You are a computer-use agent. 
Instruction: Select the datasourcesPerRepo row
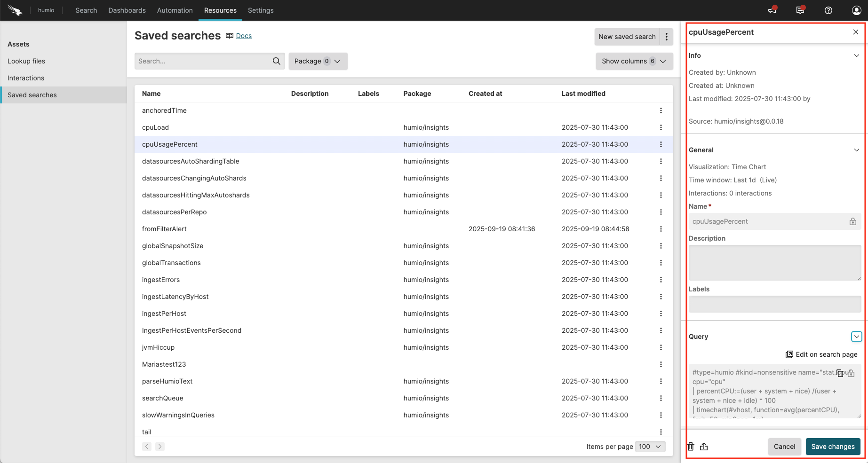(404, 212)
